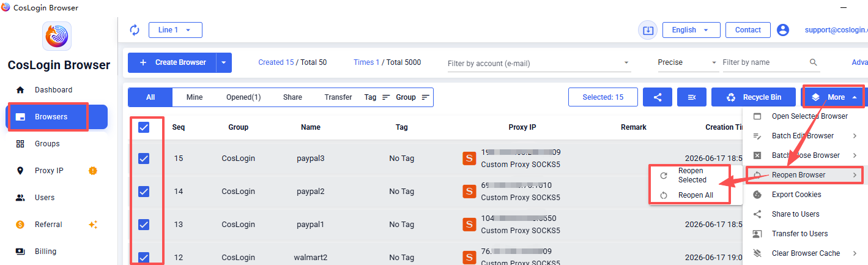This screenshot has height=265, width=868.
Task: Uncheck the checkbox for walmart2 row
Action: tap(144, 258)
